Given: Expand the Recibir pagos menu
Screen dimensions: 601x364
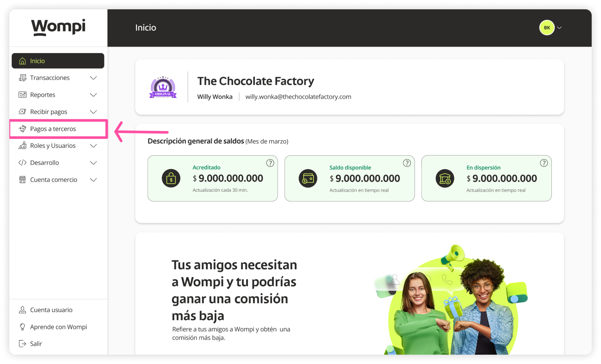Looking at the screenshot, I should tap(94, 112).
